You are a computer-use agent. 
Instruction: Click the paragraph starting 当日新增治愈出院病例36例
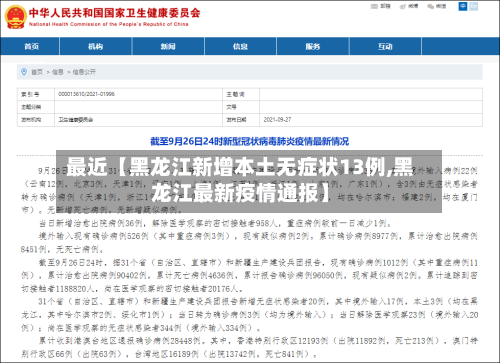215,223
